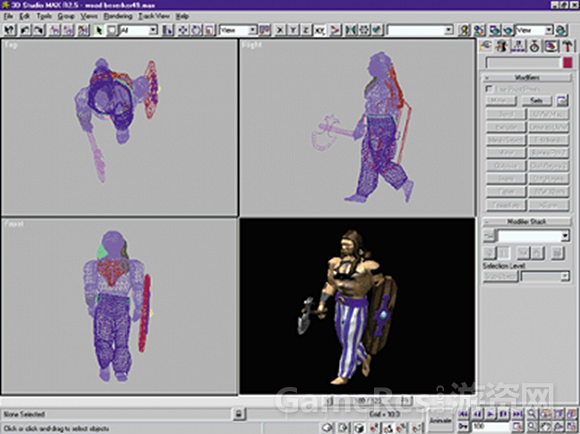Jump to the animation start frame
The width and height of the screenshot is (580, 434).
coord(463,414)
